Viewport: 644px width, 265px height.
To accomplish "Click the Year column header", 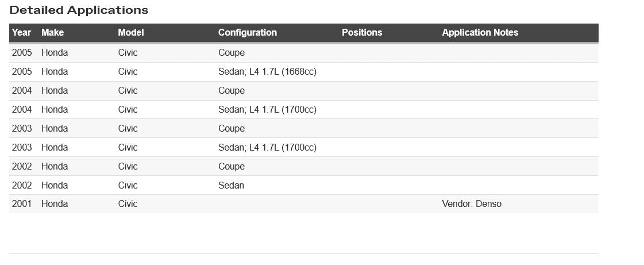I will [x=21, y=33].
